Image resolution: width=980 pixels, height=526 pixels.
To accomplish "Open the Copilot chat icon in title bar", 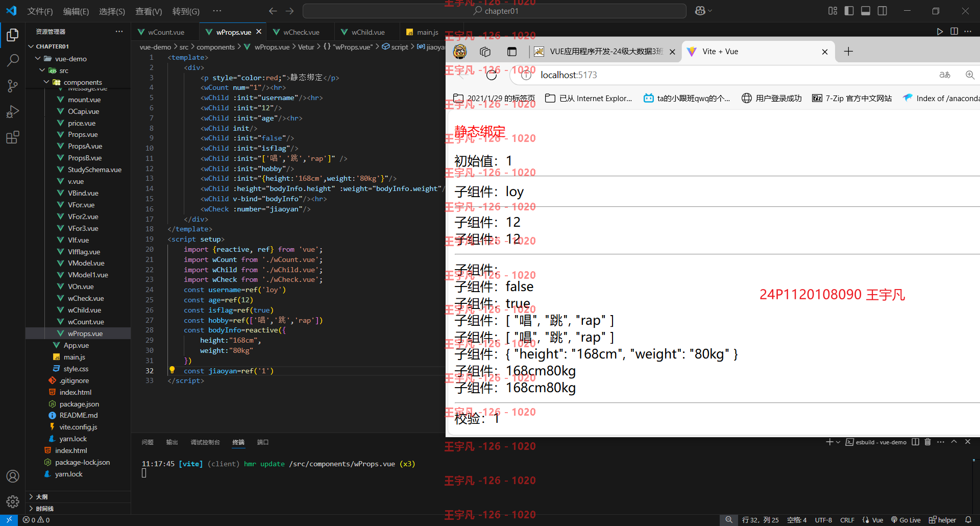I will tap(700, 11).
